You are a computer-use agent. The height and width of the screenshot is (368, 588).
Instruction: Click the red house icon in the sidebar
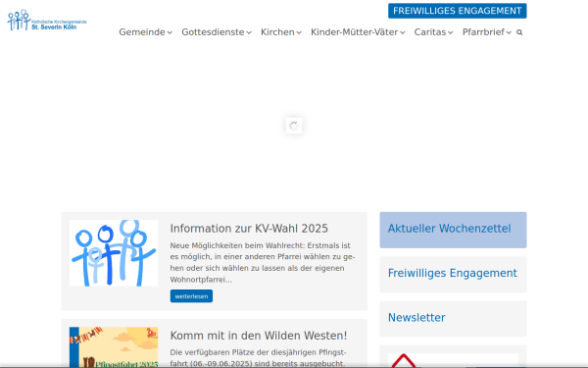[x=404, y=361]
